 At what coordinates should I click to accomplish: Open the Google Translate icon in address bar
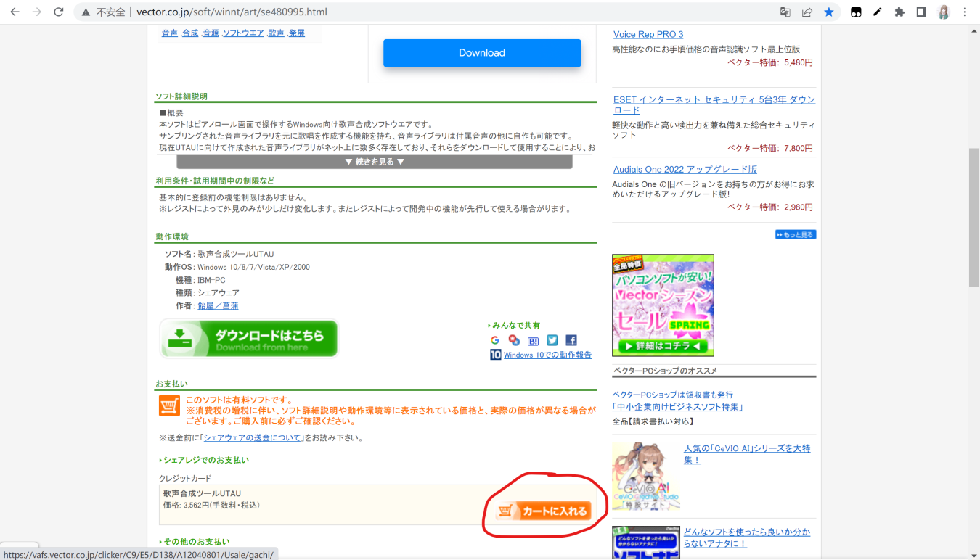click(x=785, y=12)
